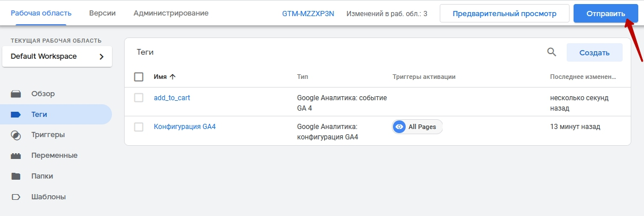Click workspace changes count text
Screen dimensions: 644x216
pos(387,13)
